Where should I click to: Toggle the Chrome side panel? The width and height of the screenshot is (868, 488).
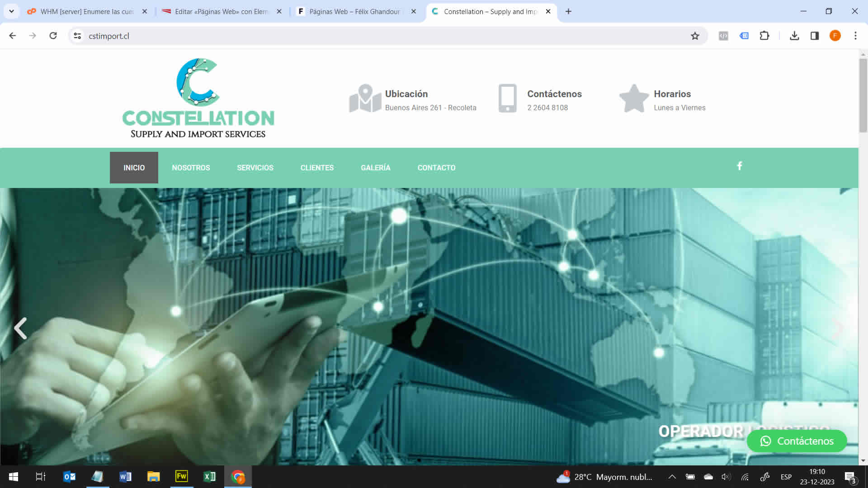click(x=815, y=36)
